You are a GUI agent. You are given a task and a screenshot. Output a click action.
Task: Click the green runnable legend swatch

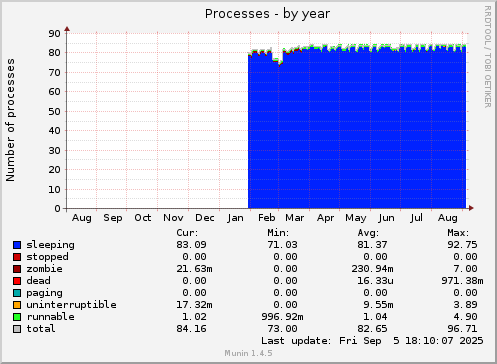[17, 317]
